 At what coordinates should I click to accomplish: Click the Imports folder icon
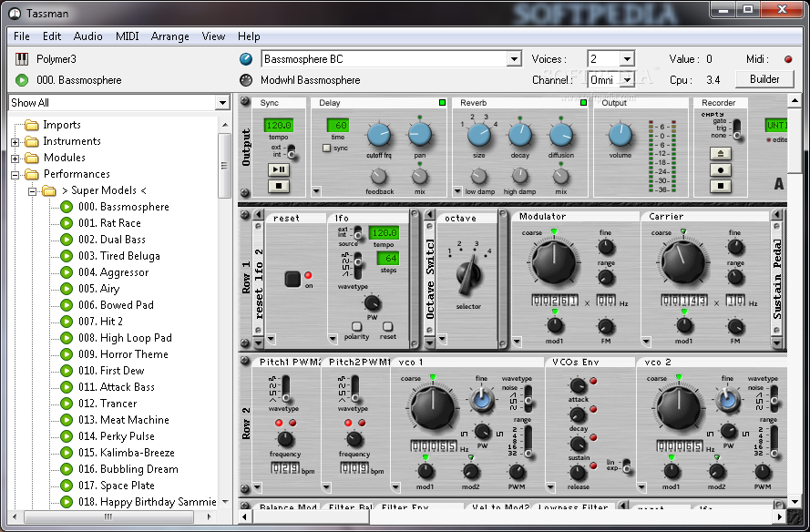coord(32,125)
